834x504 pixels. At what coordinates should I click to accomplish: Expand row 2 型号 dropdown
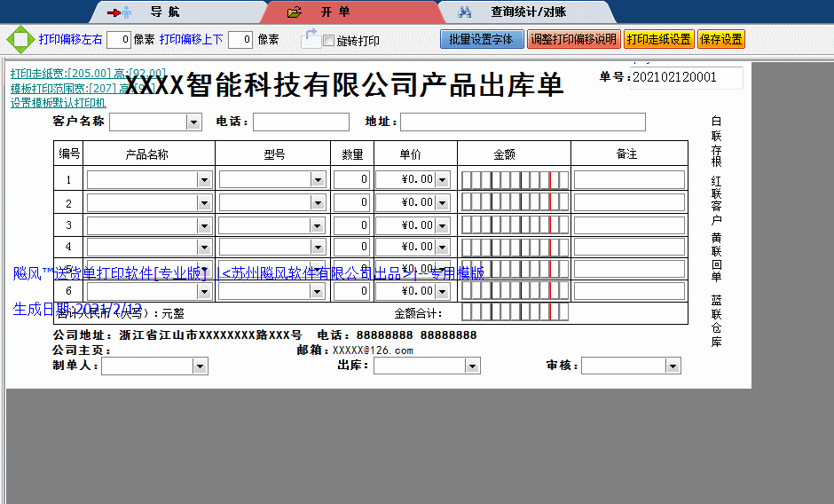pyautogui.click(x=318, y=203)
